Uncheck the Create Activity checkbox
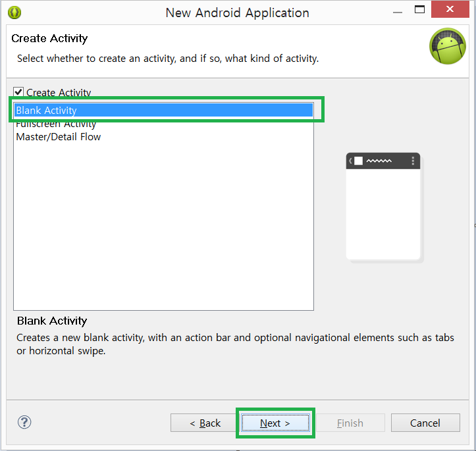Viewport: 476px width, 451px height. coord(18,92)
